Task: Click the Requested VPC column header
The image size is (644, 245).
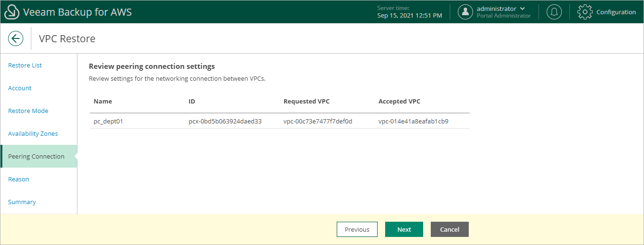Action: click(x=307, y=102)
